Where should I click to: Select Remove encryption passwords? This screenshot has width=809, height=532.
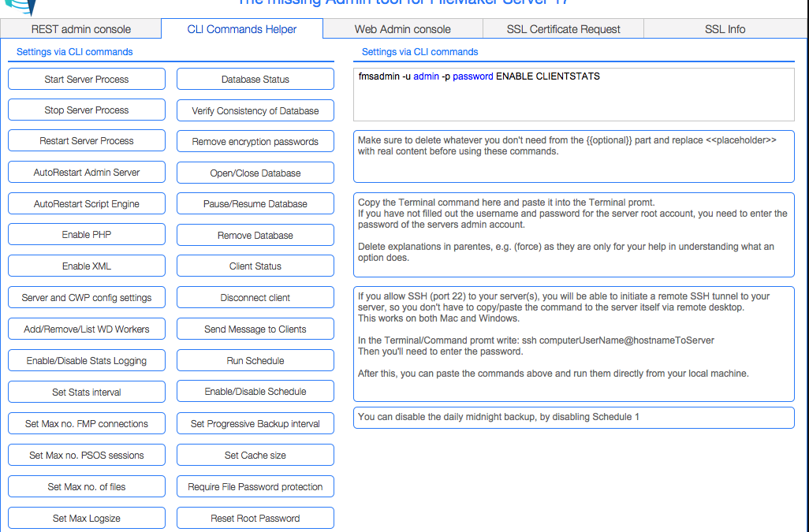[x=255, y=141]
